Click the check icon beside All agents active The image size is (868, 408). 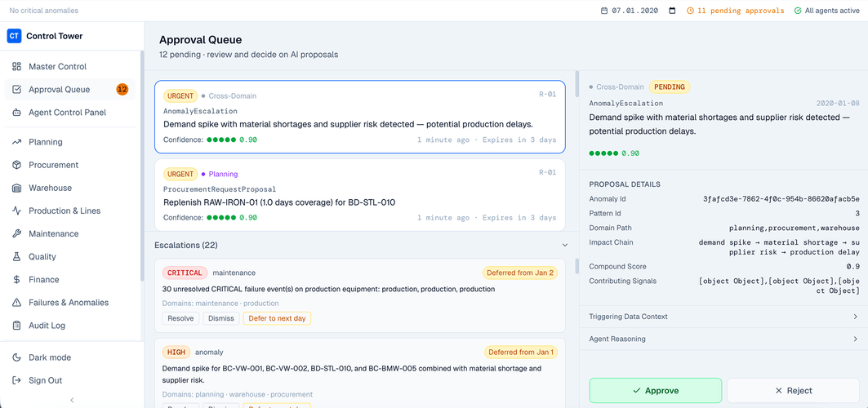(798, 11)
